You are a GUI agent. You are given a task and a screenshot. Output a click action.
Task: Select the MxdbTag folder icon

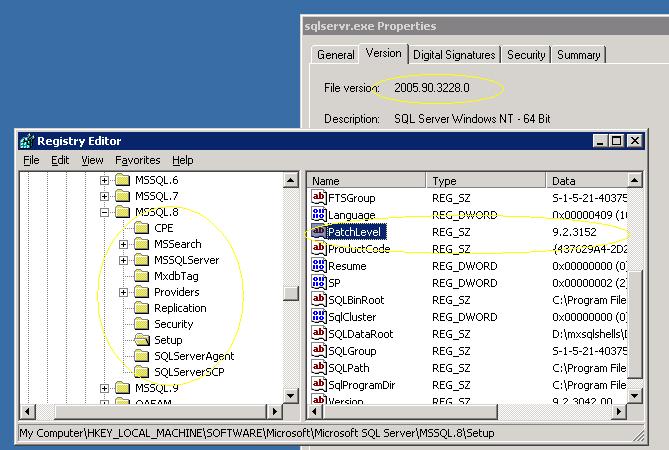point(142,276)
